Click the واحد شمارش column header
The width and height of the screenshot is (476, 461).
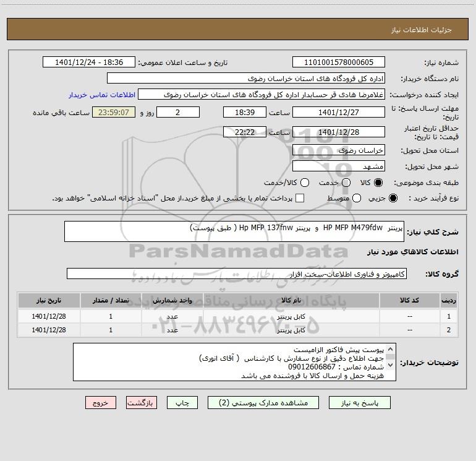pos(172,301)
